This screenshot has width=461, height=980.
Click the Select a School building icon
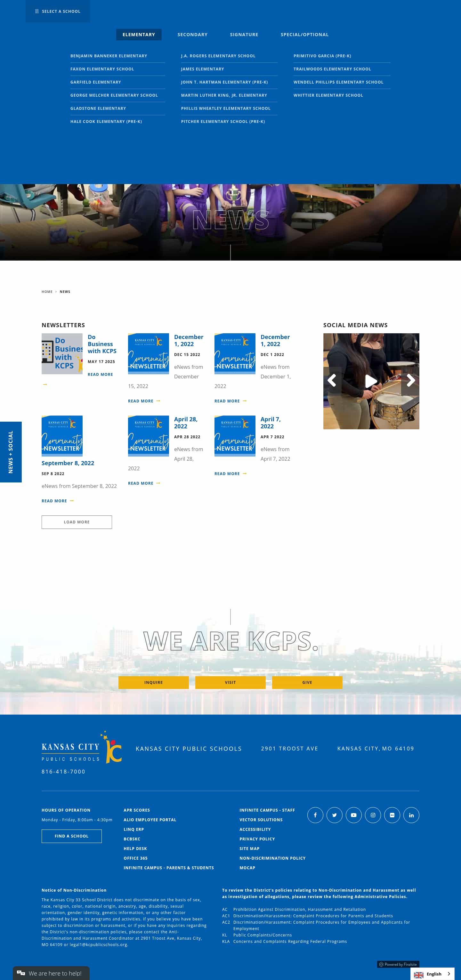pyautogui.click(x=37, y=12)
